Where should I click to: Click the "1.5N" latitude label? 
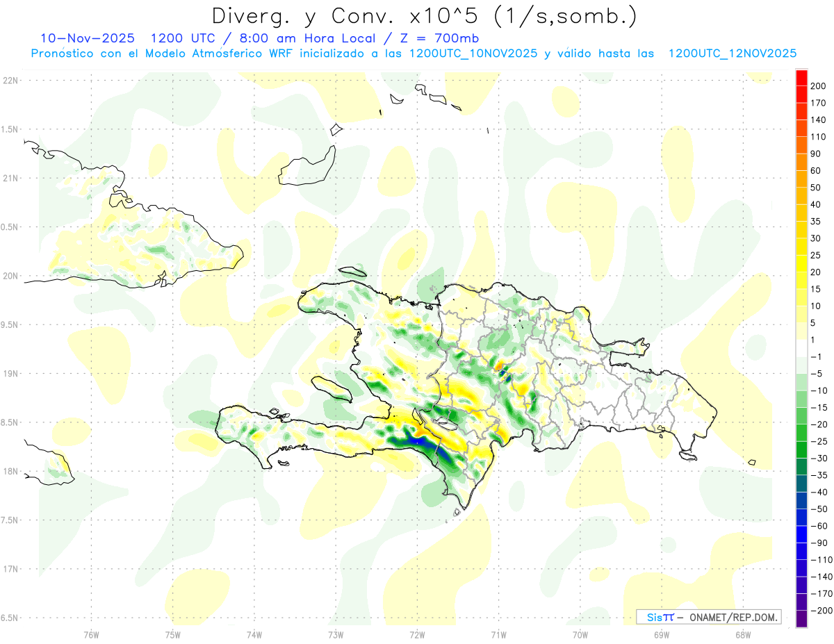point(10,129)
